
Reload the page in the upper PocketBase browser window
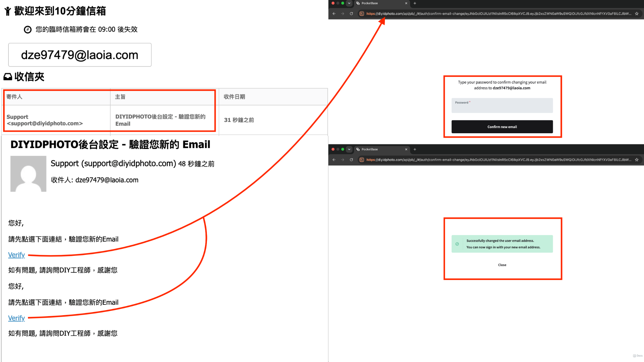351,14
